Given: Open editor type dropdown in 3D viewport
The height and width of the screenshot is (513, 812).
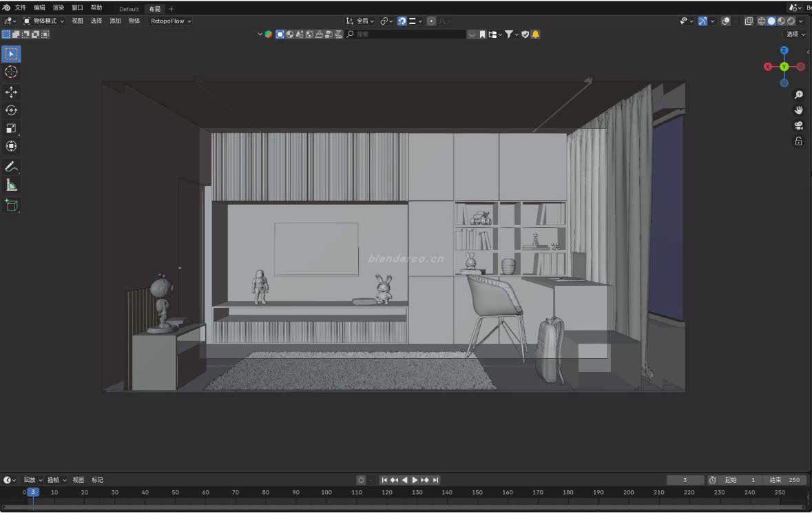Looking at the screenshot, I should point(10,21).
